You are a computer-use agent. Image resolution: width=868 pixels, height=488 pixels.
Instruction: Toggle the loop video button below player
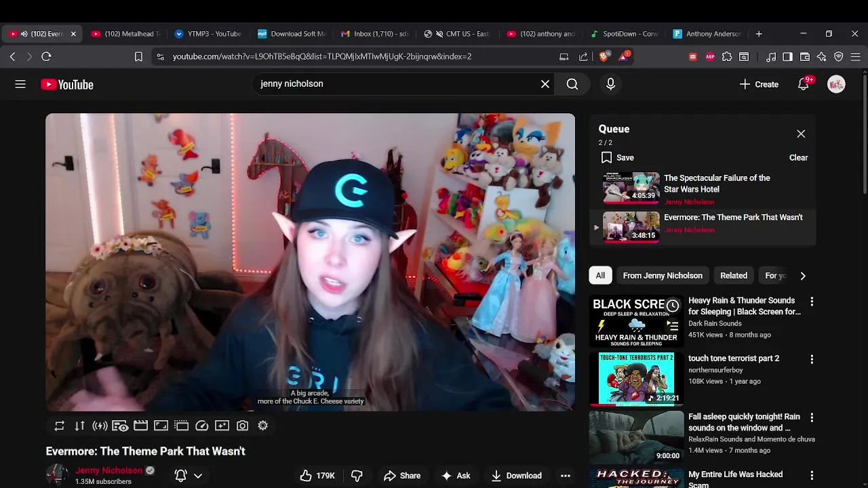click(60, 426)
